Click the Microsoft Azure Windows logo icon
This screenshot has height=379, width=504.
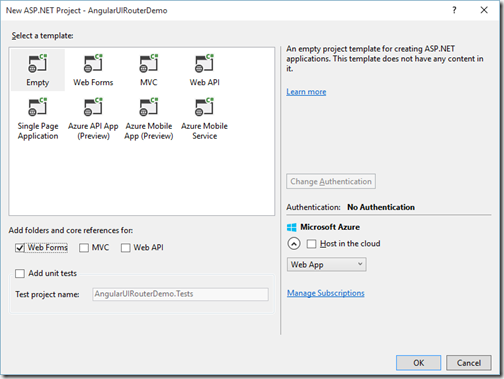[292, 227]
